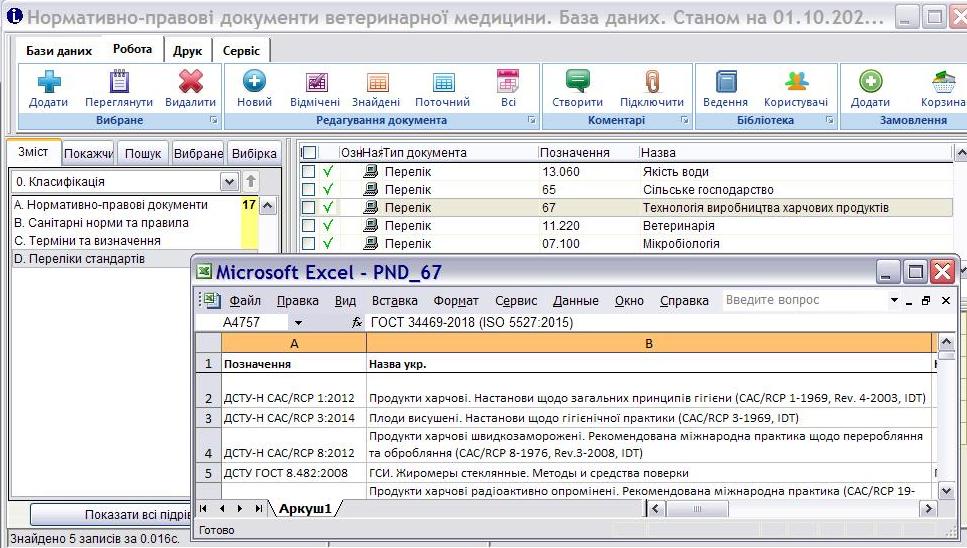Tick the checkbox for row 67

(308, 207)
